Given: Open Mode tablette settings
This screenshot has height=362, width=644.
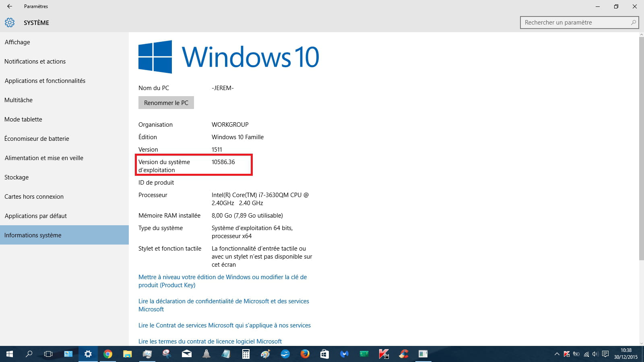Looking at the screenshot, I should [64, 119].
